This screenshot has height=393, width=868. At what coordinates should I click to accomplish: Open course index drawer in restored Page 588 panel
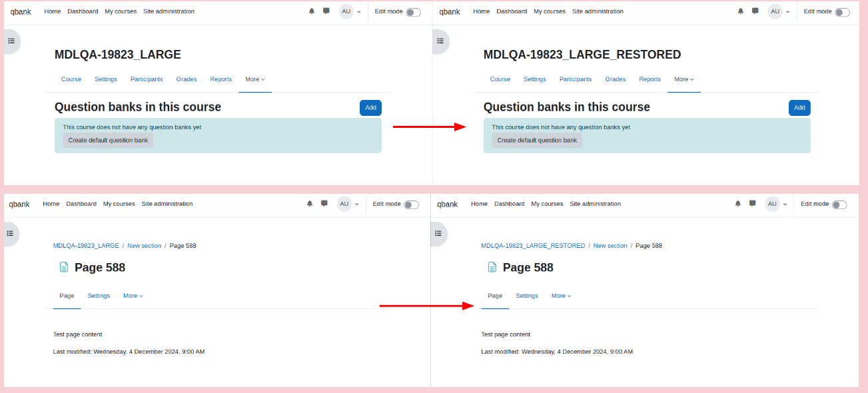pos(438,233)
